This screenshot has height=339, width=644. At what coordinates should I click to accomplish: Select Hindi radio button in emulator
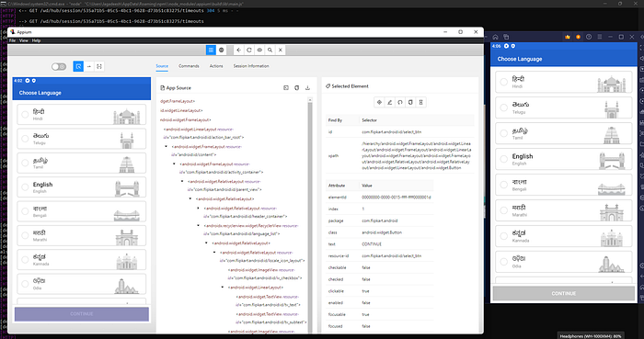point(503,82)
